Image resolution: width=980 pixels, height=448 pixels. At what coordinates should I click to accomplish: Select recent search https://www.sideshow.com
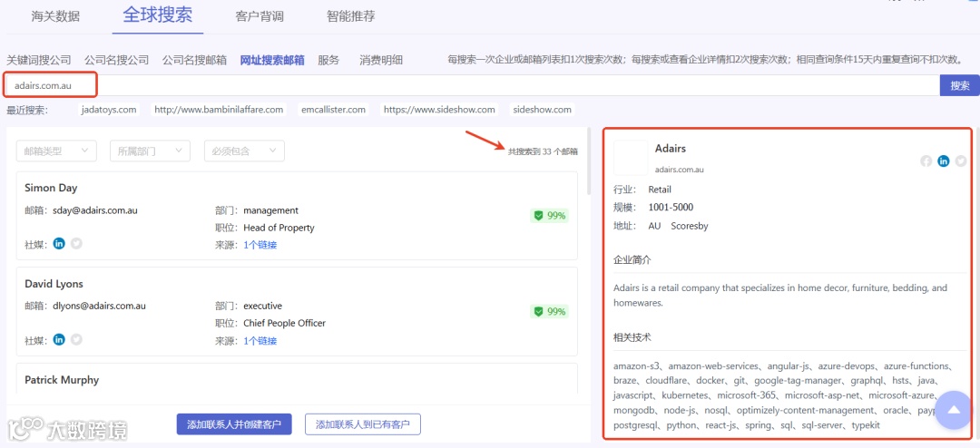click(439, 110)
